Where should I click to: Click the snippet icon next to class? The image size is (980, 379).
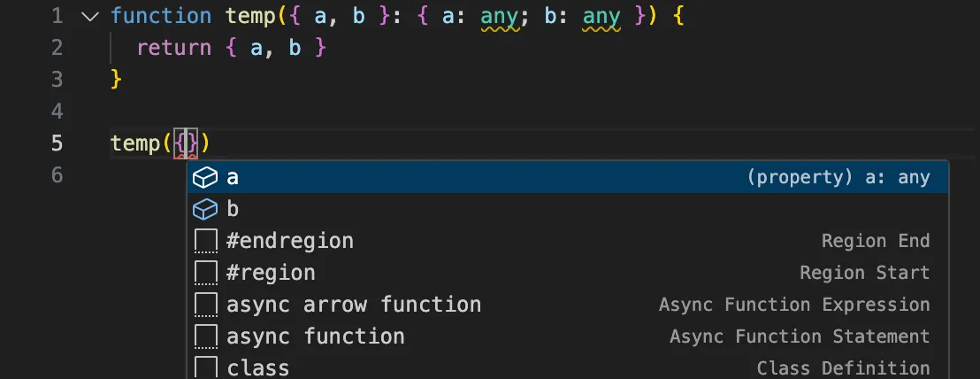pos(205,367)
